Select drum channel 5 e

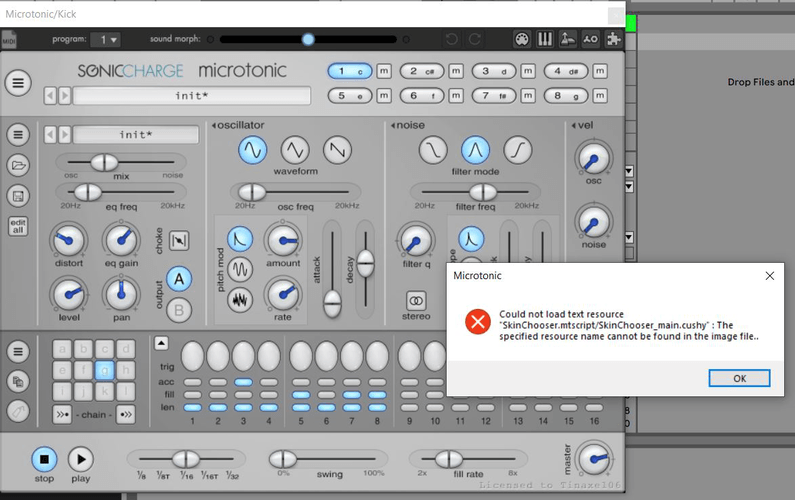(350, 95)
